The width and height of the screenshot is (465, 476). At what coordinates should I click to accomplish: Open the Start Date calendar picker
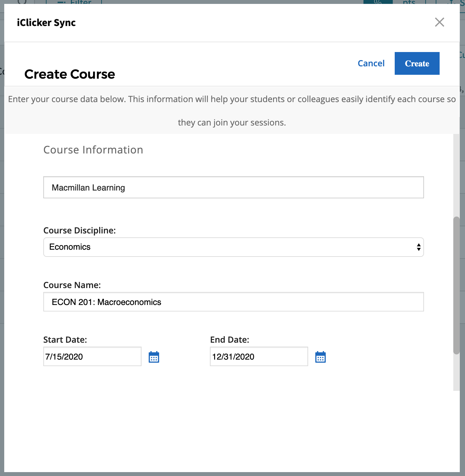coord(154,356)
